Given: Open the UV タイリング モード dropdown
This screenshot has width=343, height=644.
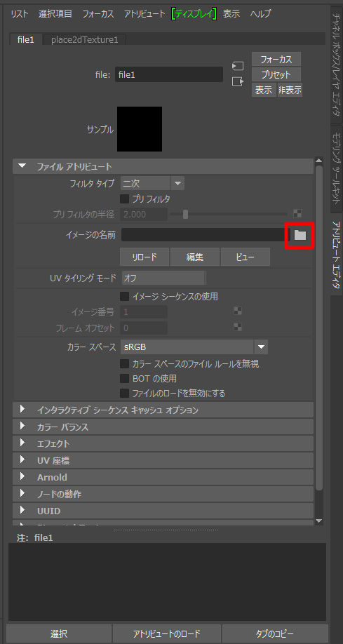Looking at the screenshot, I should click(x=163, y=278).
